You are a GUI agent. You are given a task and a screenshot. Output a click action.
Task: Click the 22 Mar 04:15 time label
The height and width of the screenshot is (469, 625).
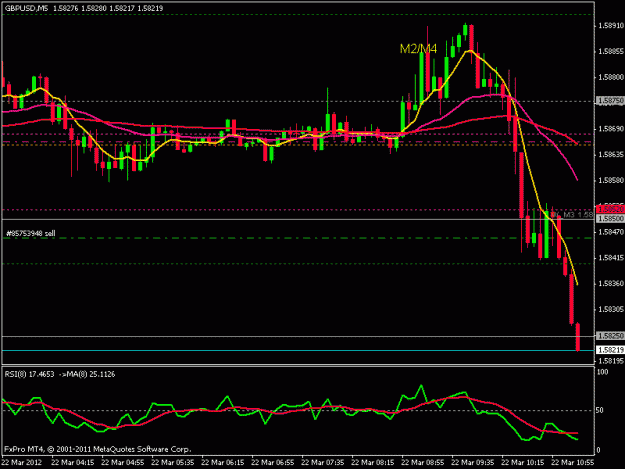(73, 463)
